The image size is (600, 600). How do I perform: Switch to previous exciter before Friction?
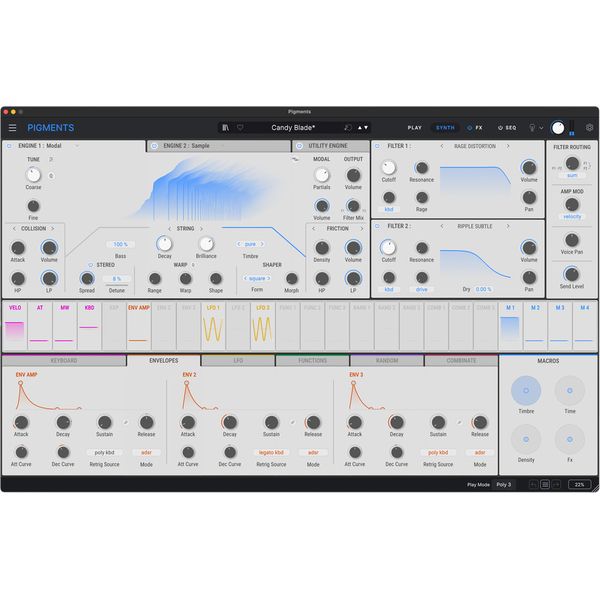click(x=313, y=228)
